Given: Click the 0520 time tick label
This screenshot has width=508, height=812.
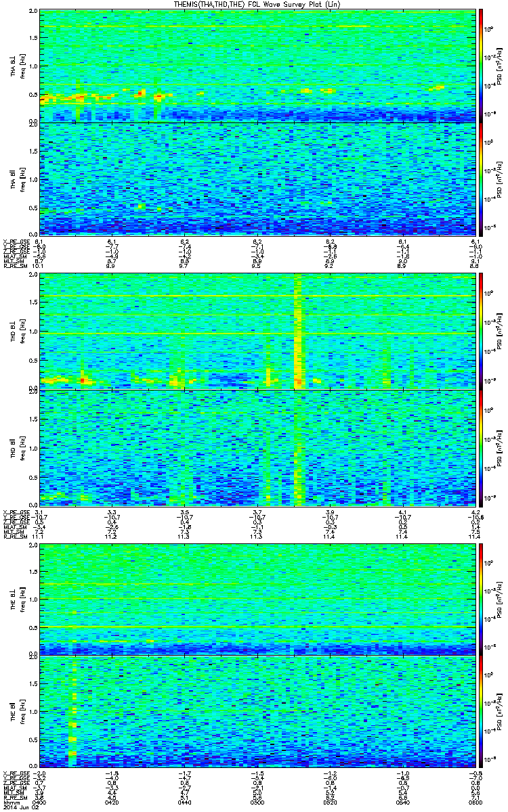Looking at the screenshot, I should coord(330,803).
